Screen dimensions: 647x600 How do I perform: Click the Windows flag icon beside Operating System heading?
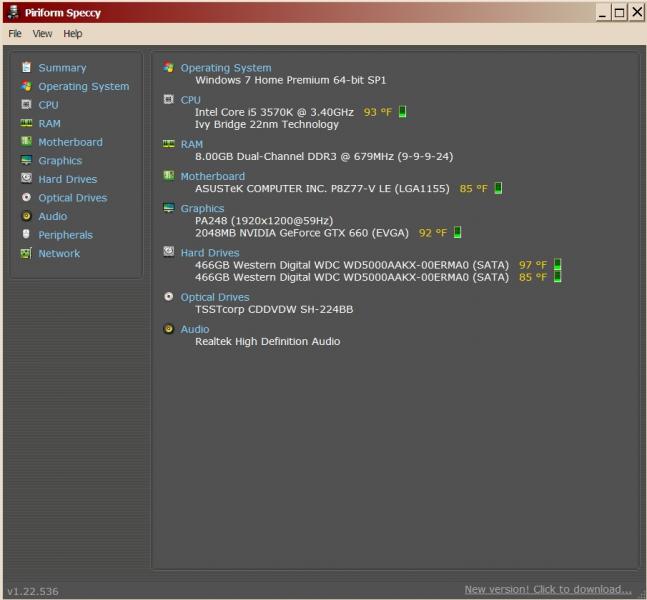point(169,67)
